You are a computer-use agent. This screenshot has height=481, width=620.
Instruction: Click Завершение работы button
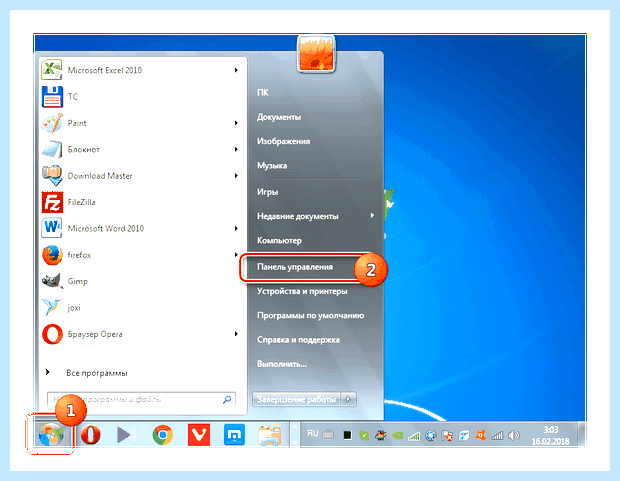(297, 399)
